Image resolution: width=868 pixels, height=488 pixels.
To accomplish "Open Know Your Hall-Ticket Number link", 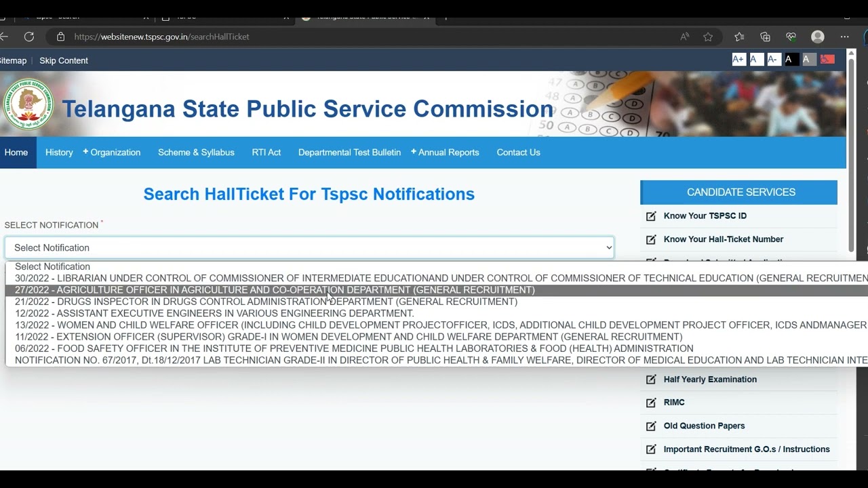I will [x=724, y=239].
